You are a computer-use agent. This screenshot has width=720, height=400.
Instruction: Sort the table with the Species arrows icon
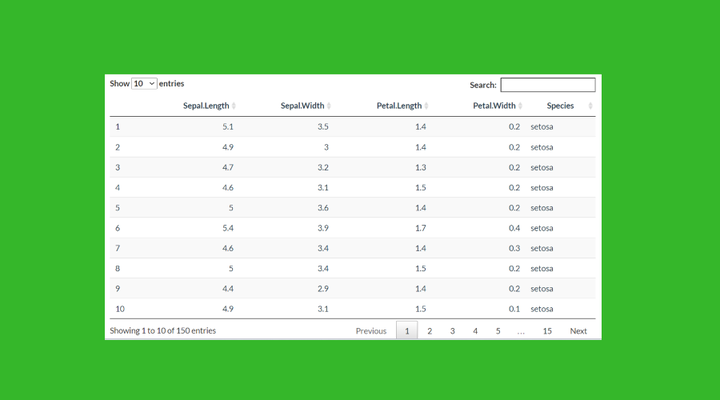591,106
